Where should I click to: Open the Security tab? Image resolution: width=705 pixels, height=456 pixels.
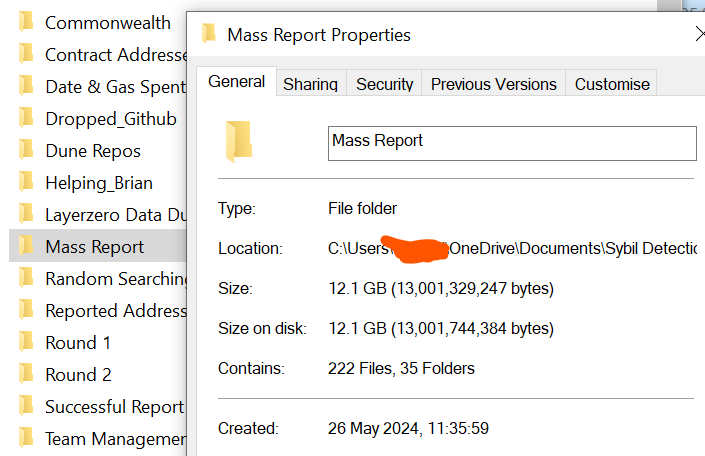[x=384, y=84]
